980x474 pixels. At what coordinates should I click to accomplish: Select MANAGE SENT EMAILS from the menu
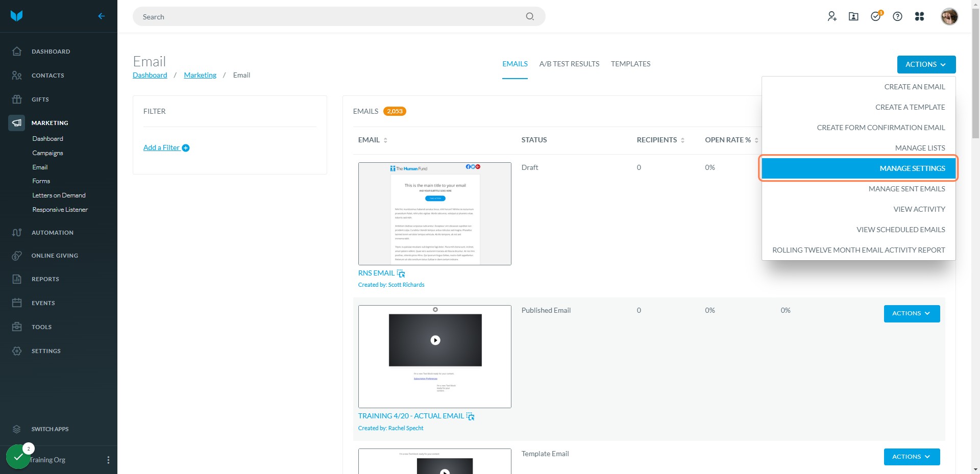[x=859, y=189]
